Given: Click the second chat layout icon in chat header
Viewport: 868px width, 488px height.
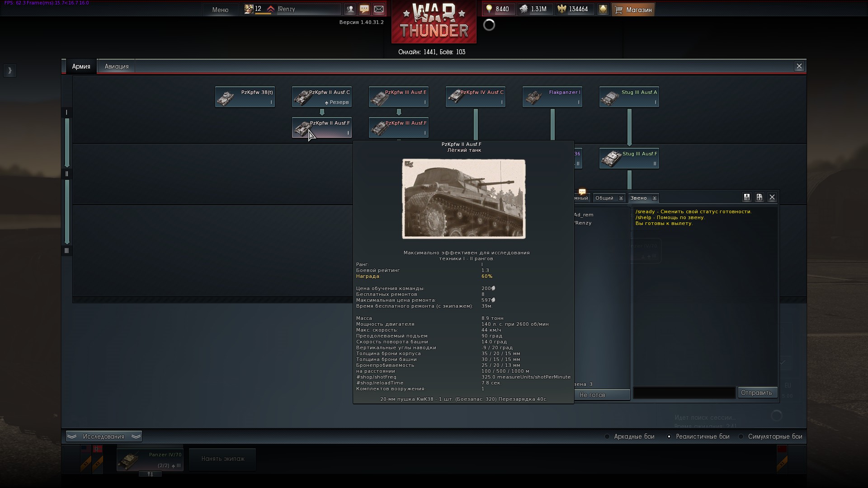Looking at the screenshot, I should tap(759, 197).
